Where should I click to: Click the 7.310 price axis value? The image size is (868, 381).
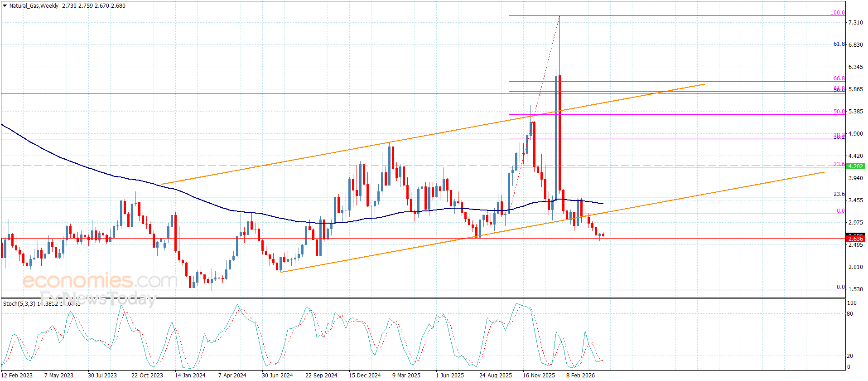[855, 22]
